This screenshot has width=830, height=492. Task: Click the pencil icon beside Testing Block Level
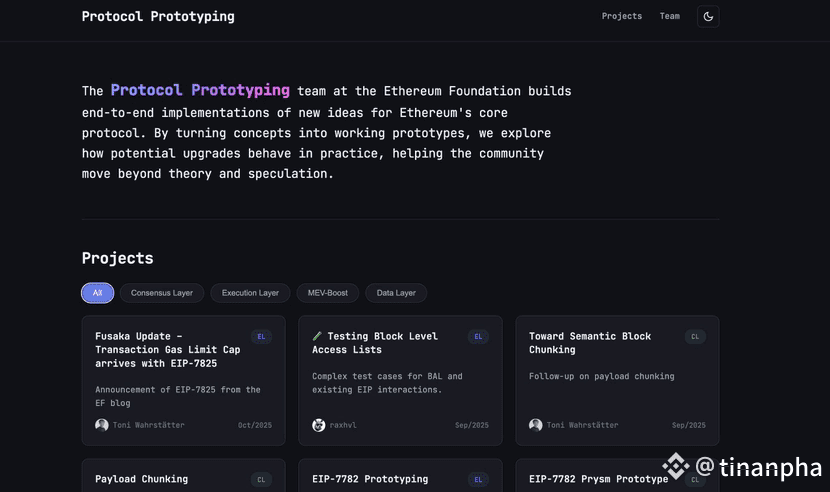pos(317,336)
